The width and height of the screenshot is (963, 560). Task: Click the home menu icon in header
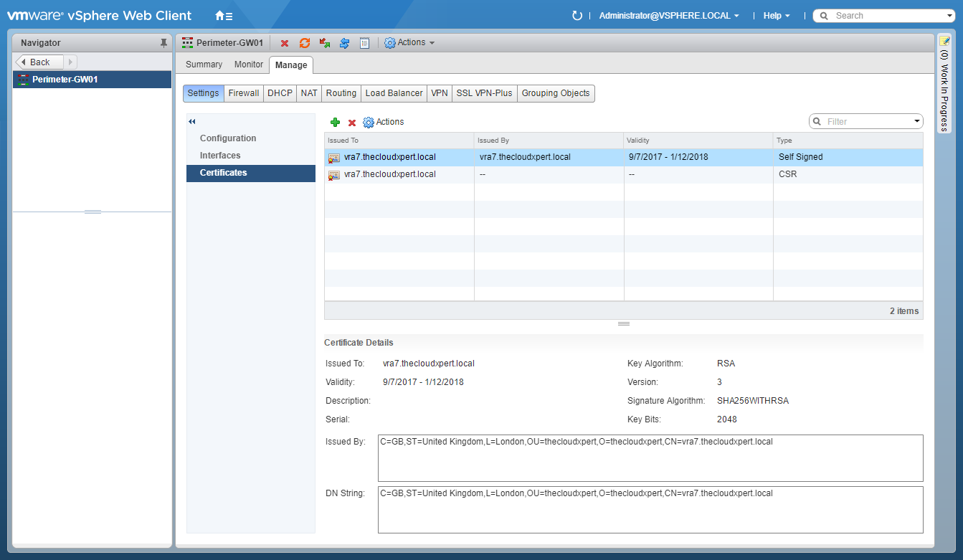click(x=224, y=16)
